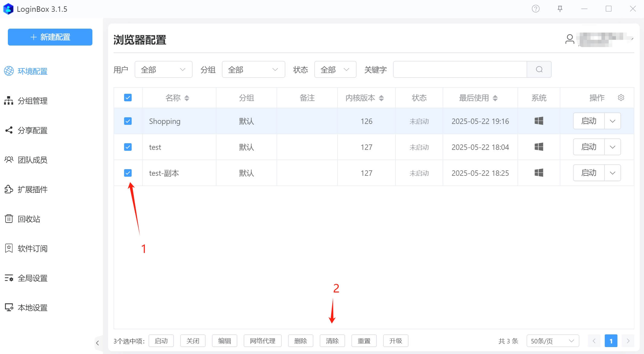
Task: Open the 50条/页 page size selector
Action: 552,341
